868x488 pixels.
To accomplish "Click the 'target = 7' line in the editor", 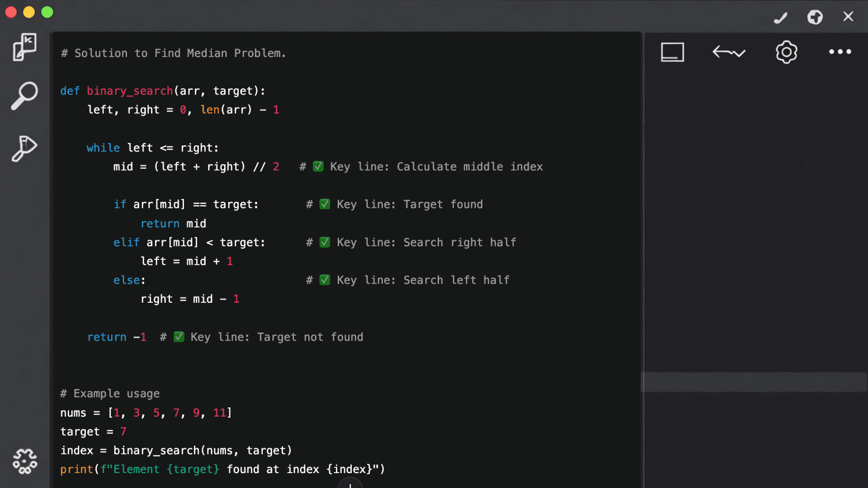I will (x=93, y=432).
